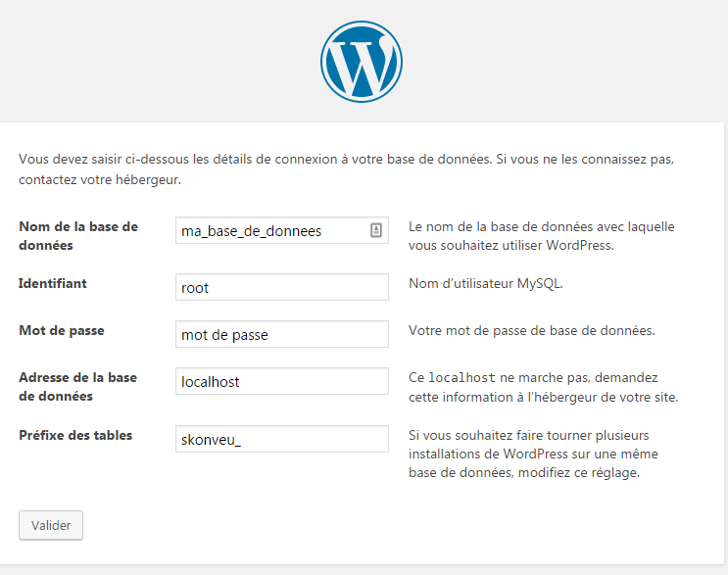
Task: Click the "Adresse de la base de données" label
Action: pos(78,387)
